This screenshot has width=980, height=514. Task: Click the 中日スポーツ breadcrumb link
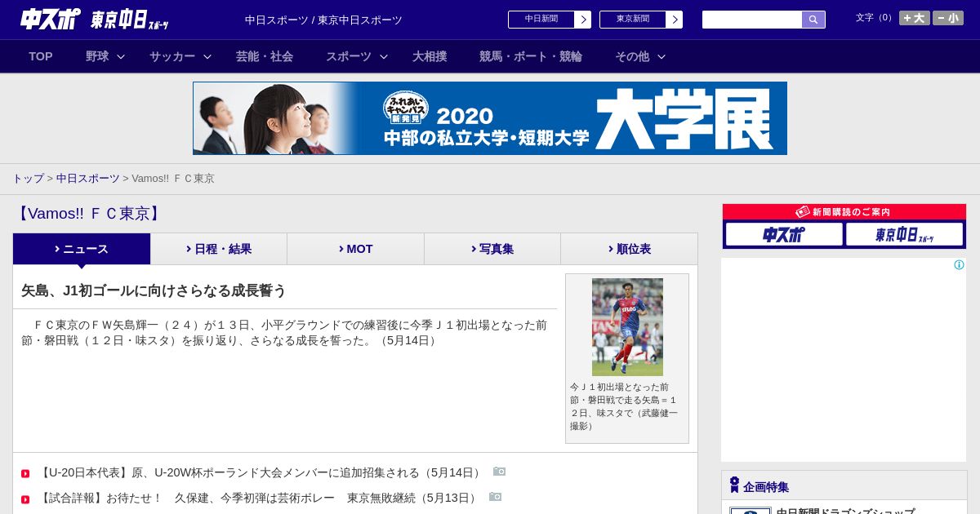point(88,179)
